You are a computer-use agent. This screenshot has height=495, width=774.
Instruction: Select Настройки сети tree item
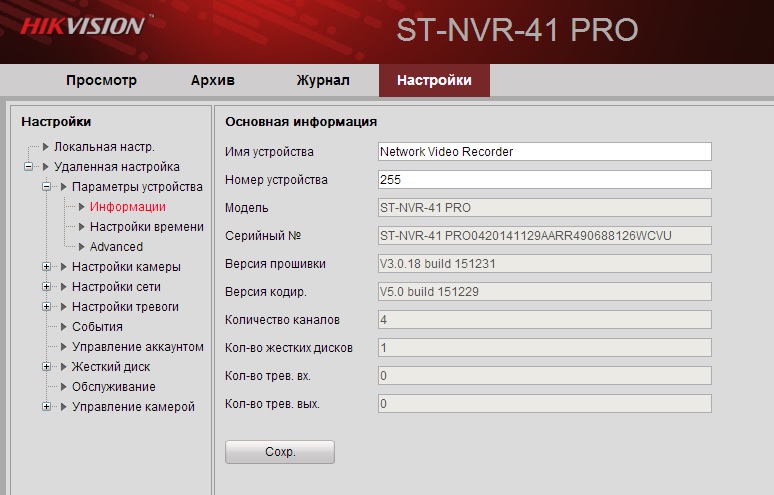coord(116,287)
